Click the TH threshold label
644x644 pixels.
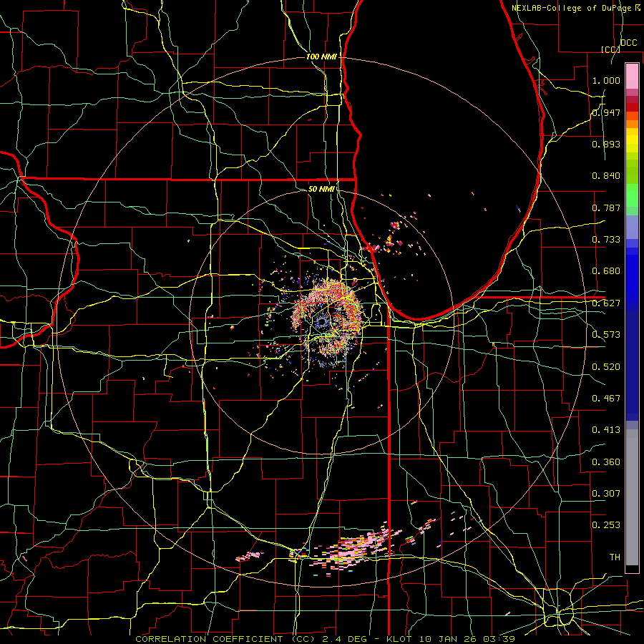click(615, 557)
